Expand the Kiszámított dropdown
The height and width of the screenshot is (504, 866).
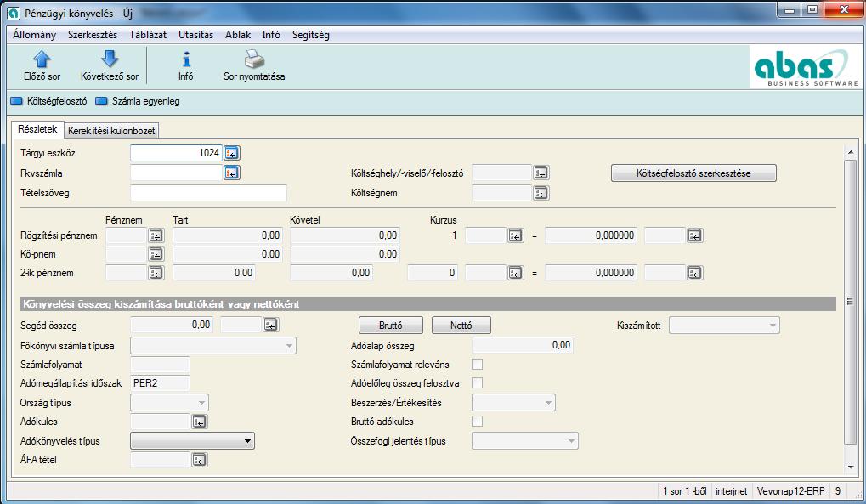(773, 326)
